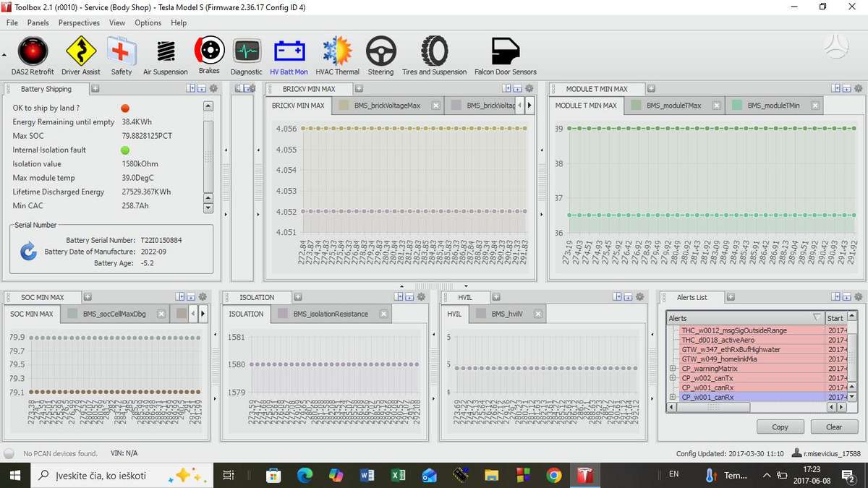Close the BMS_hvilV tab

tap(537, 314)
